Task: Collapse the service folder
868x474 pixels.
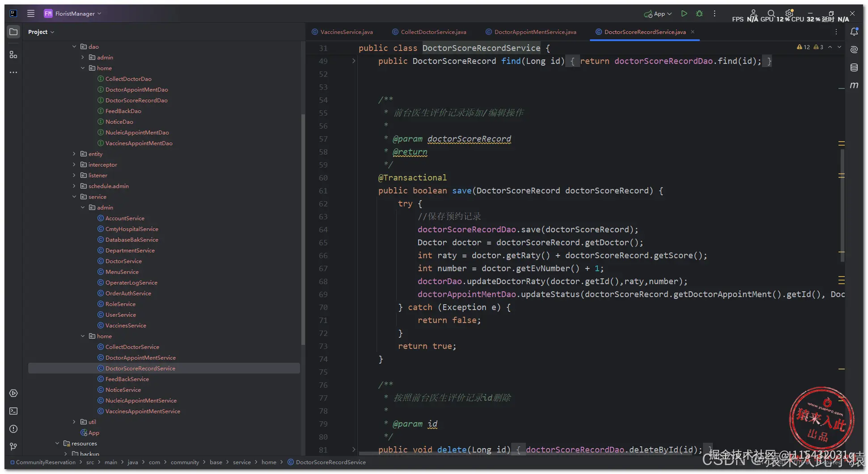Action: (74, 197)
